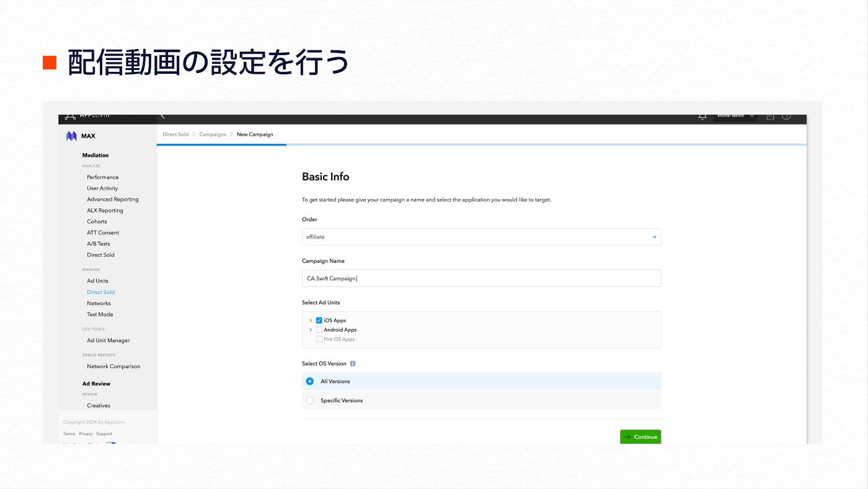Click the Basic Info heading
Image resolution: width=868 pixels, height=489 pixels.
coord(325,177)
